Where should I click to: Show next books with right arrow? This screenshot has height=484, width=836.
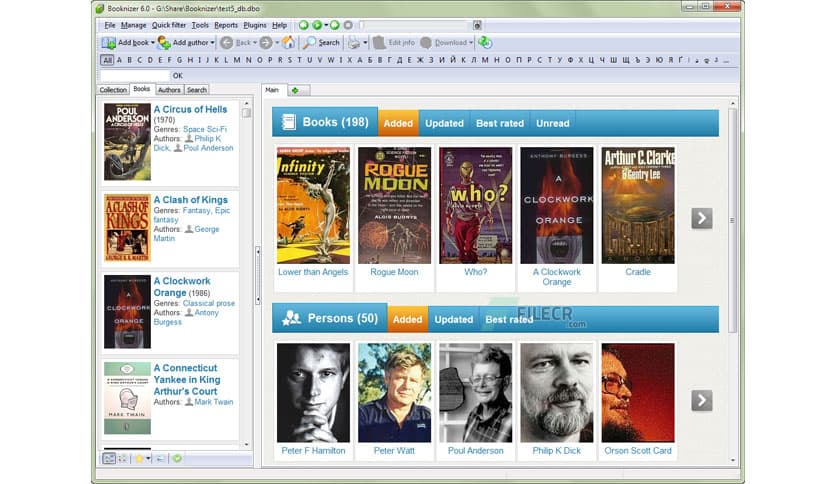click(702, 218)
